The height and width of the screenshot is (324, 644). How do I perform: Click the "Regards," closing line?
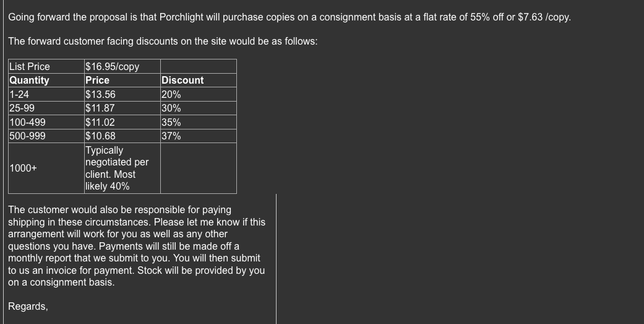pos(28,306)
